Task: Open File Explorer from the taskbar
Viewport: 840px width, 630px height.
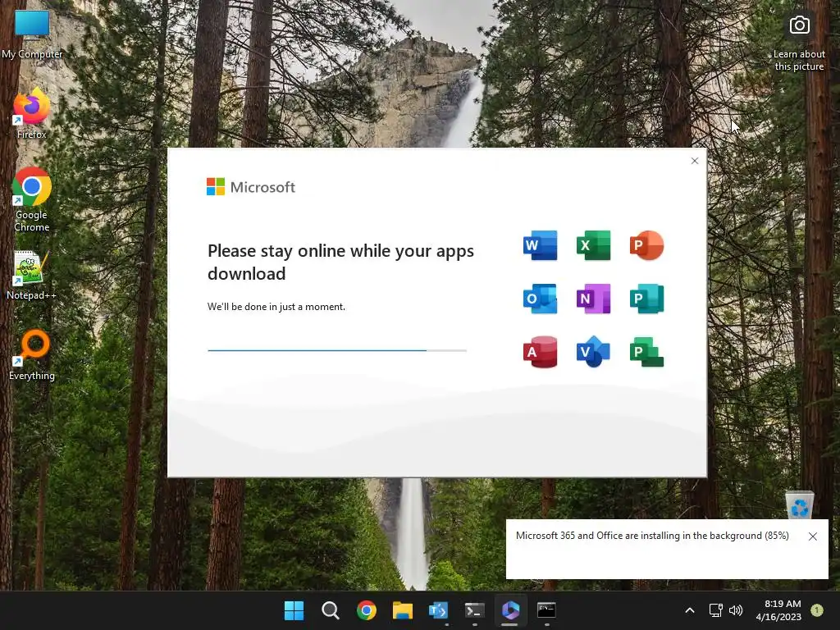Action: coord(402,610)
